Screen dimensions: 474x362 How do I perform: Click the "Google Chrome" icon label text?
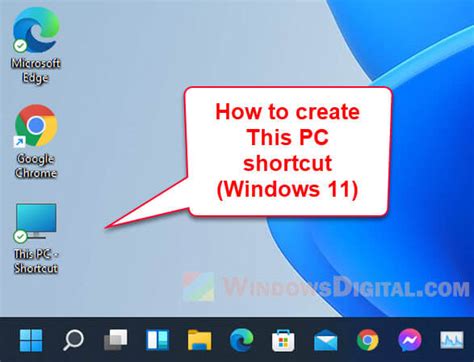tap(36, 166)
